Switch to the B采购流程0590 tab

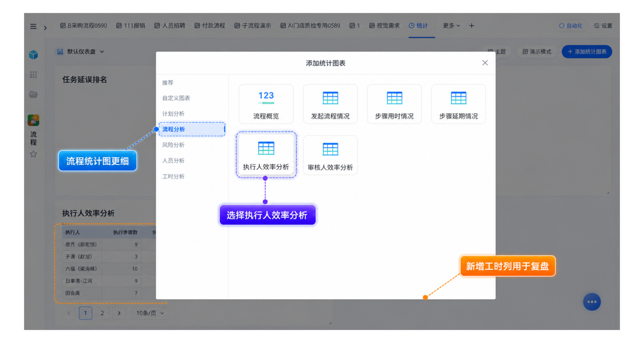pyautogui.click(x=83, y=26)
